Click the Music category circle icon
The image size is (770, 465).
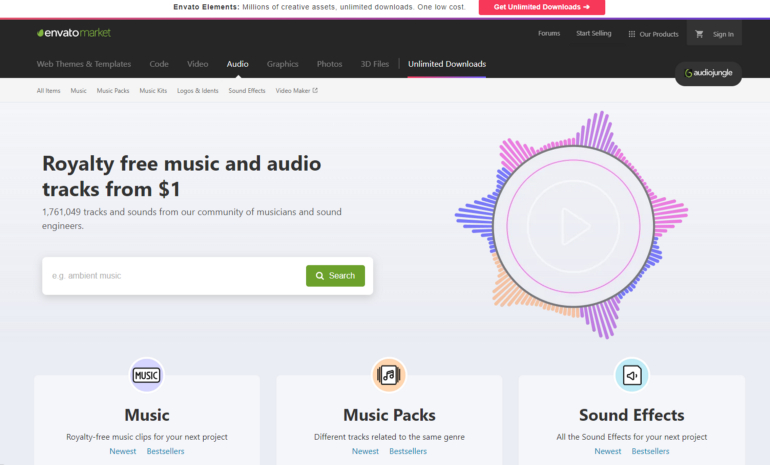click(x=146, y=376)
